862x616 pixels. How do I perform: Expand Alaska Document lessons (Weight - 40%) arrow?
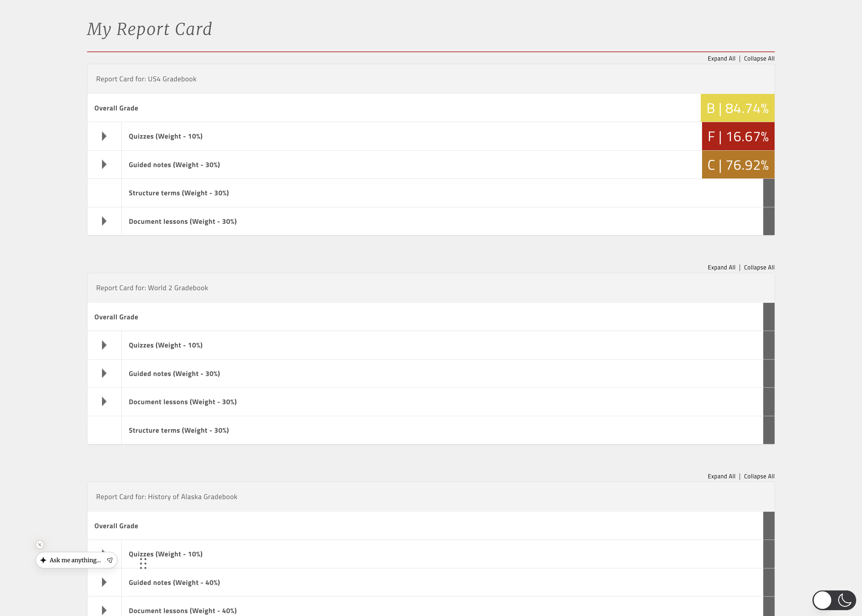104,610
